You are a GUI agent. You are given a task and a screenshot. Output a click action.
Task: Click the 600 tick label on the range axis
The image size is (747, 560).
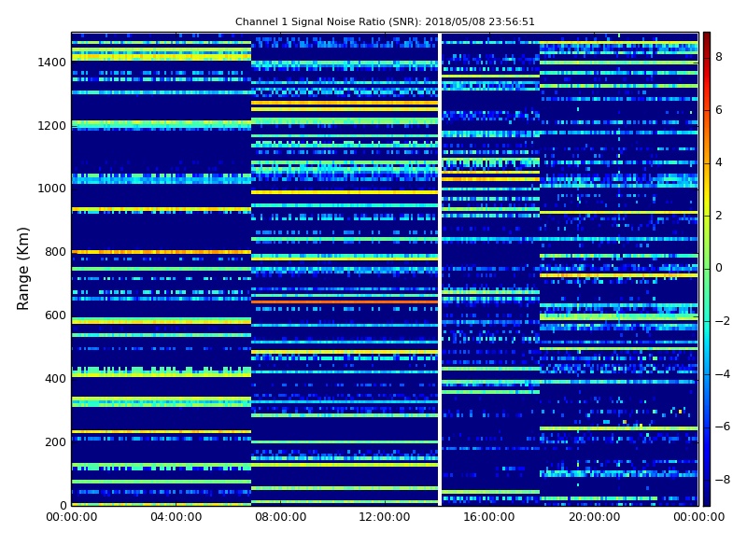[55, 315]
